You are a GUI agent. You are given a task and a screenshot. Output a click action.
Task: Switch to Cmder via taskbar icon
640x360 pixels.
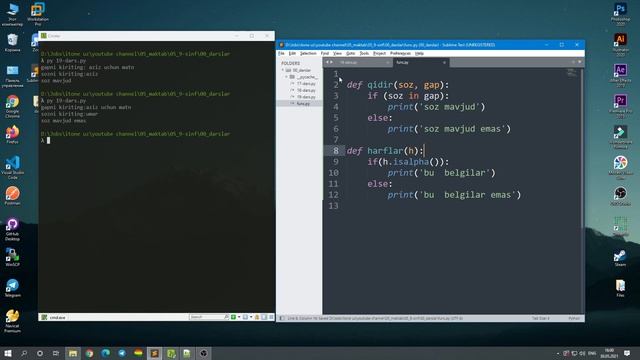tap(171, 353)
